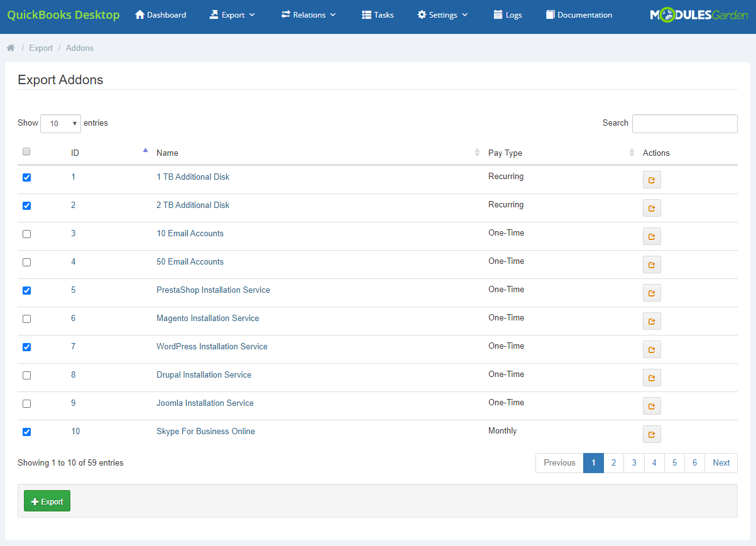Open the PrestaShop Installation Service link

point(213,290)
